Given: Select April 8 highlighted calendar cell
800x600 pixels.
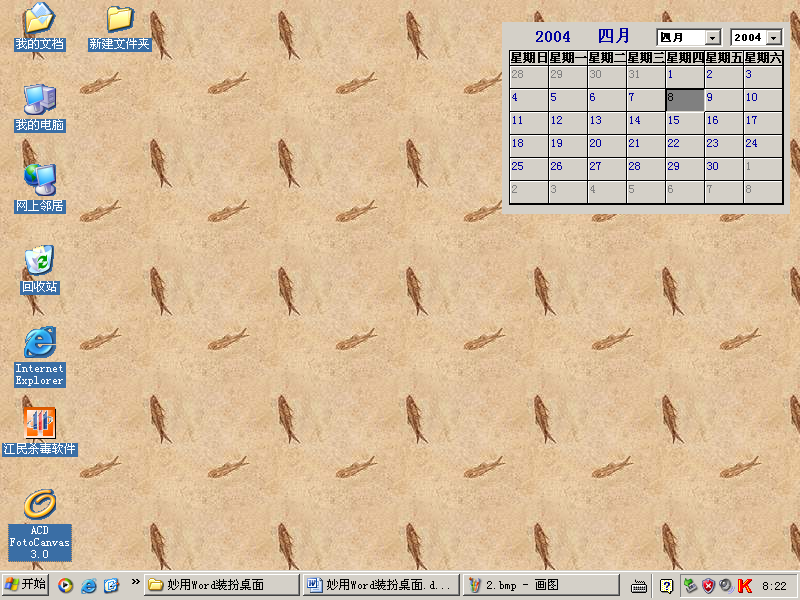Looking at the screenshot, I should 685,100.
